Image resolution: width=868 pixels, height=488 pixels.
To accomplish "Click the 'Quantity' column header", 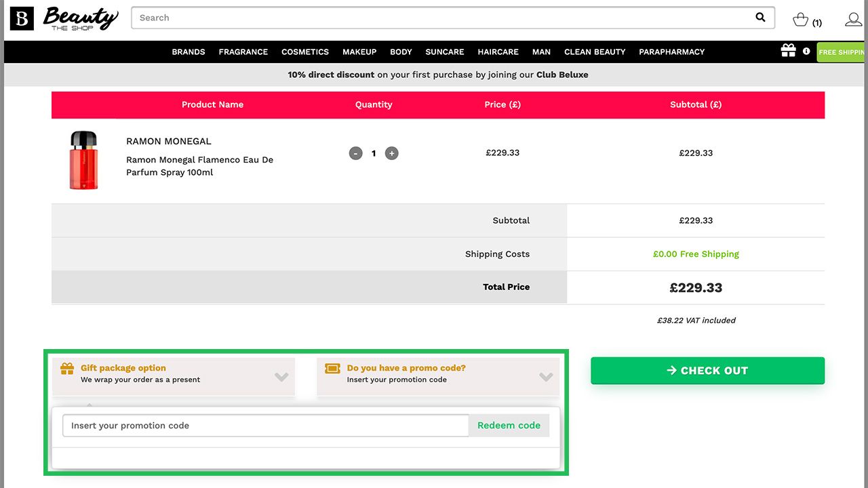I will pos(374,104).
